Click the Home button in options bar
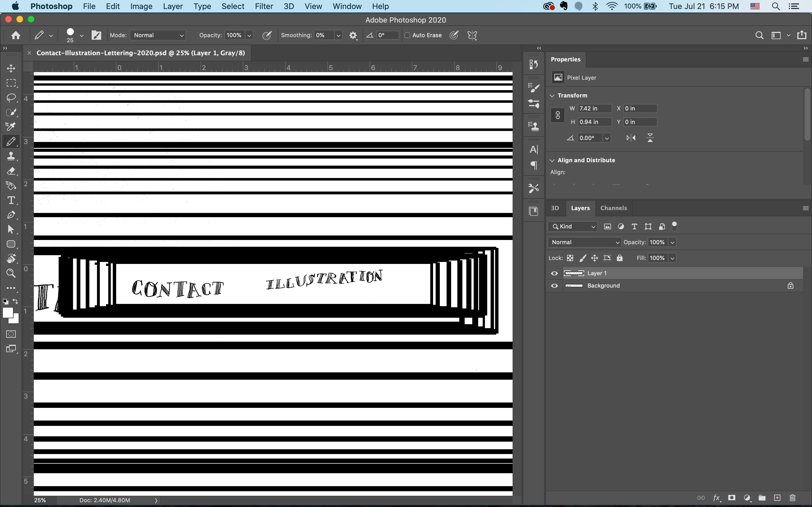 tap(16, 35)
